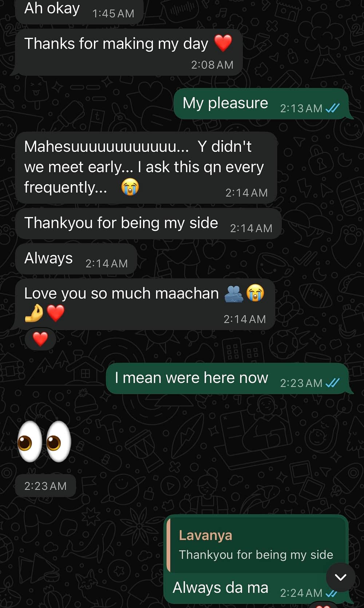The height and width of the screenshot is (608, 364).
Task: Tap the scroll-to-bottom chevron button
Action: pyautogui.click(x=340, y=577)
